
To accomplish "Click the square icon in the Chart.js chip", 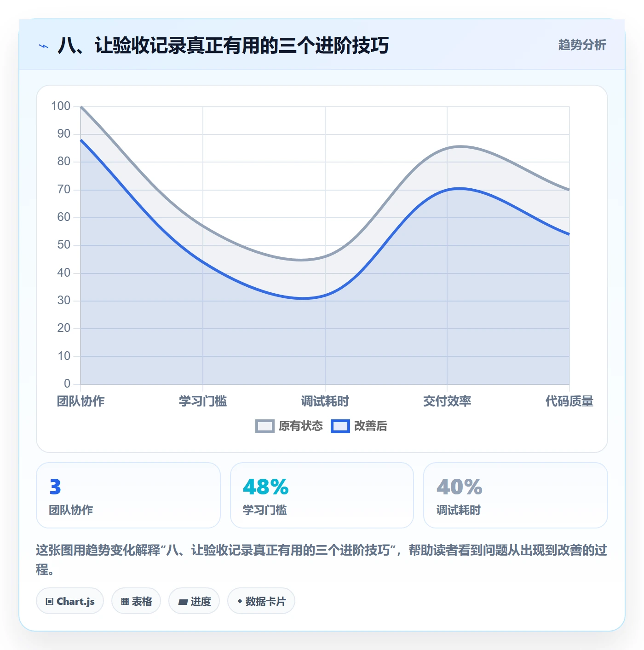I will [x=50, y=601].
